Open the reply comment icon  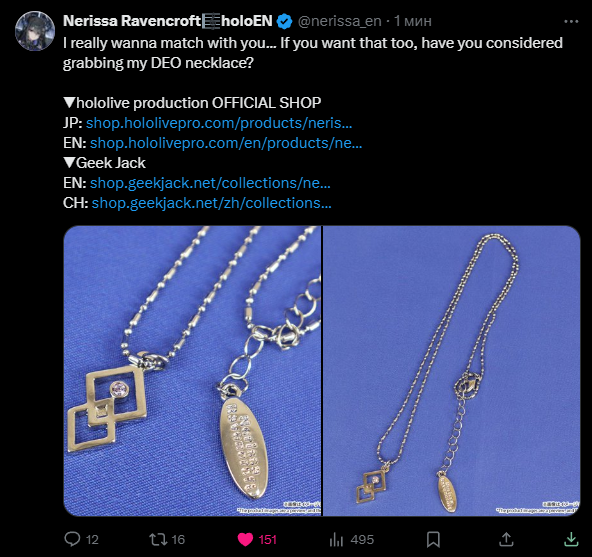pyautogui.click(x=72, y=539)
